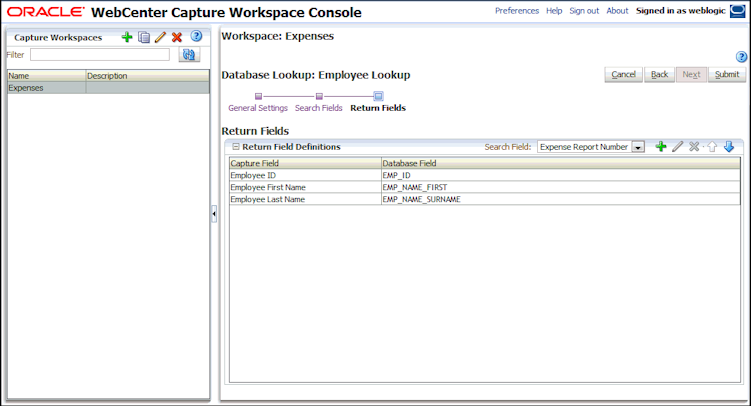The width and height of the screenshot is (751, 406).
Task: Open the Search Field dropdown
Action: (638, 147)
